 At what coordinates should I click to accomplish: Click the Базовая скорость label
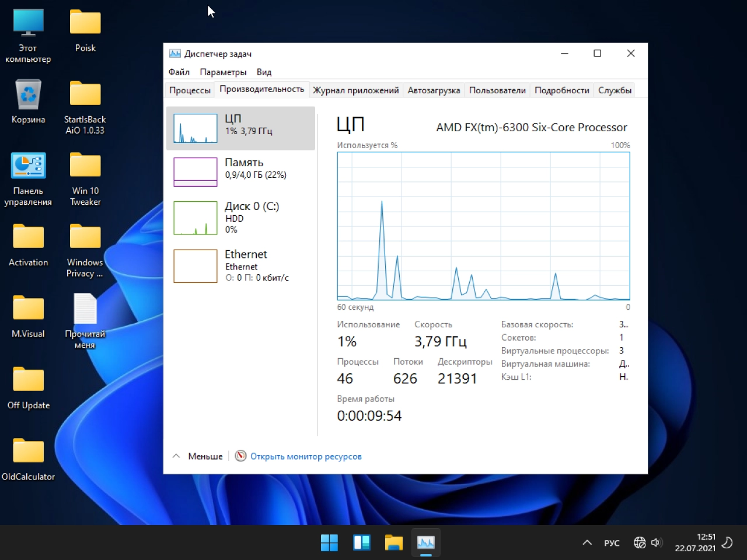pos(537,324)
